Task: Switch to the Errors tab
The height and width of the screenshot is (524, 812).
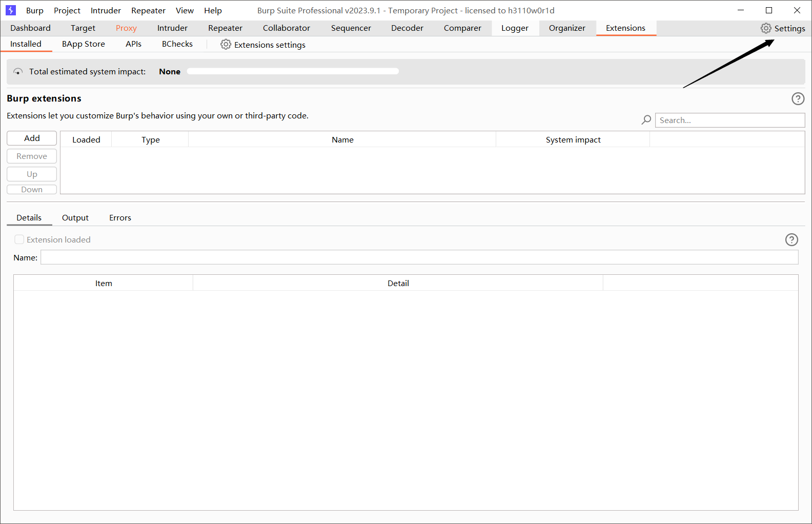Action: point(120,218)
